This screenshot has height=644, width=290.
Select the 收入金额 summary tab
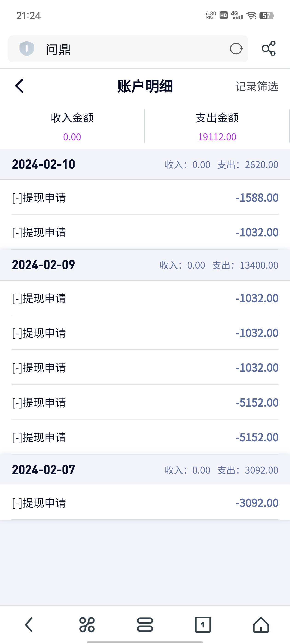pos(72,126)
